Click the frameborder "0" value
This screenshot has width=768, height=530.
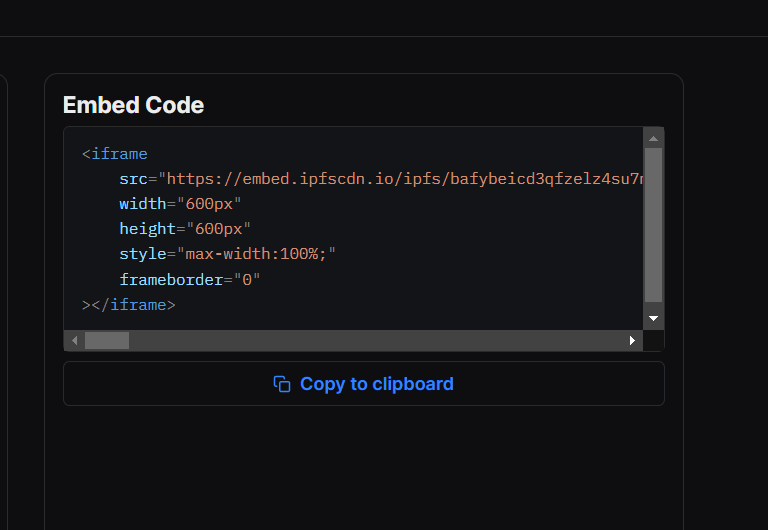pos(247,280)
